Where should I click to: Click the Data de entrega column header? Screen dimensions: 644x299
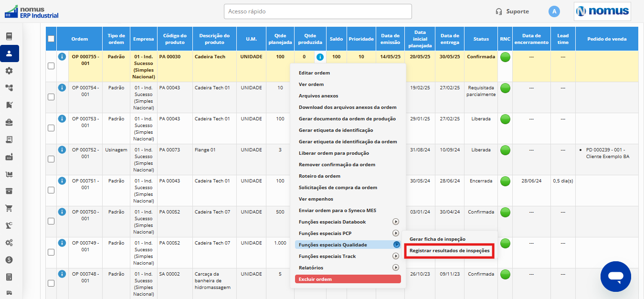[450, 39]
